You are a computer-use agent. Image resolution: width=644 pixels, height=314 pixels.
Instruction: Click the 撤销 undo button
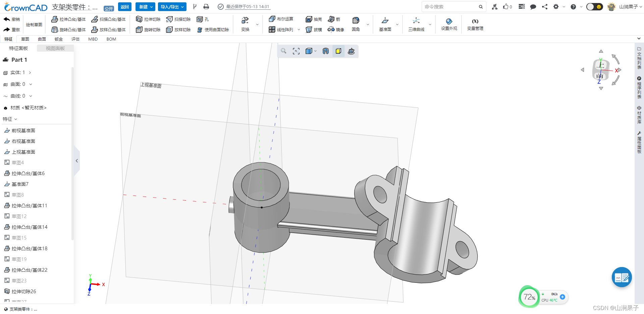[x=12, y=19]
